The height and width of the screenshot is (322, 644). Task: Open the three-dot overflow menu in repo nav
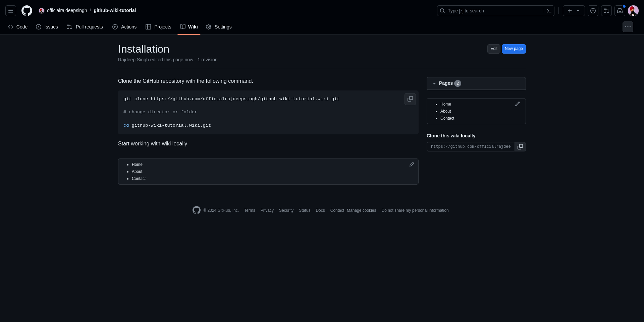click(628, 27)
